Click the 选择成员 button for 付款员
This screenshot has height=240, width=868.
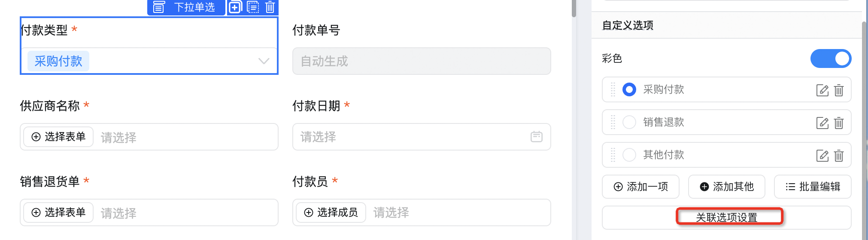click(x=331, y=212)
